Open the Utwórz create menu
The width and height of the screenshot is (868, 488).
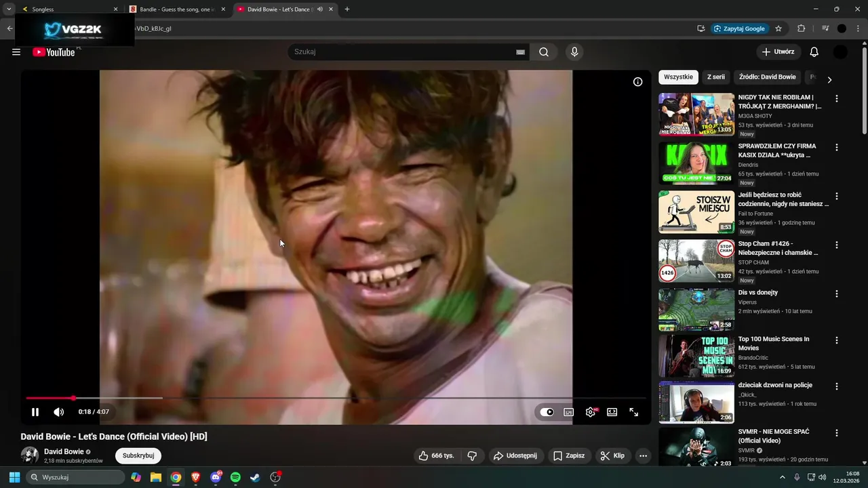tap(778, 52)
